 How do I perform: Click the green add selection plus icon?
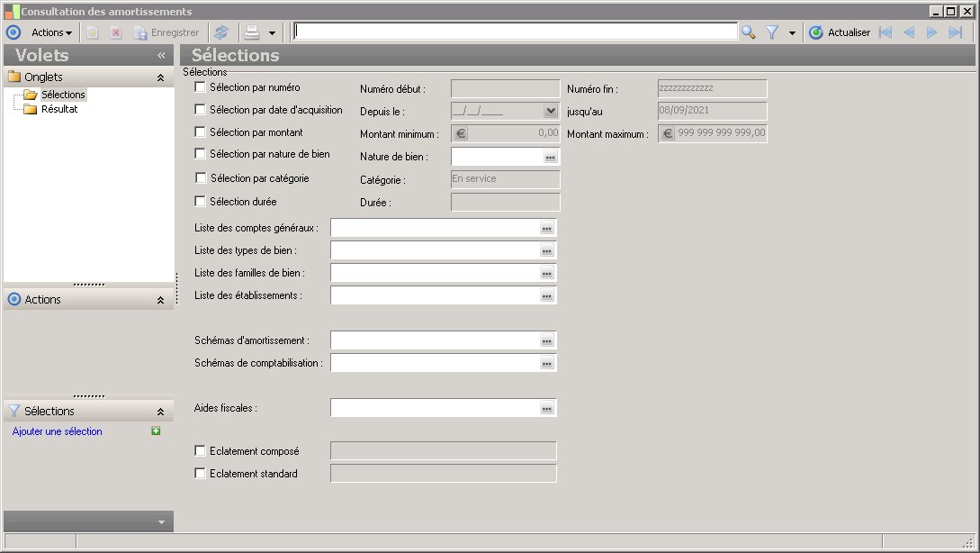pyautogui.click(x=157, y=431)
